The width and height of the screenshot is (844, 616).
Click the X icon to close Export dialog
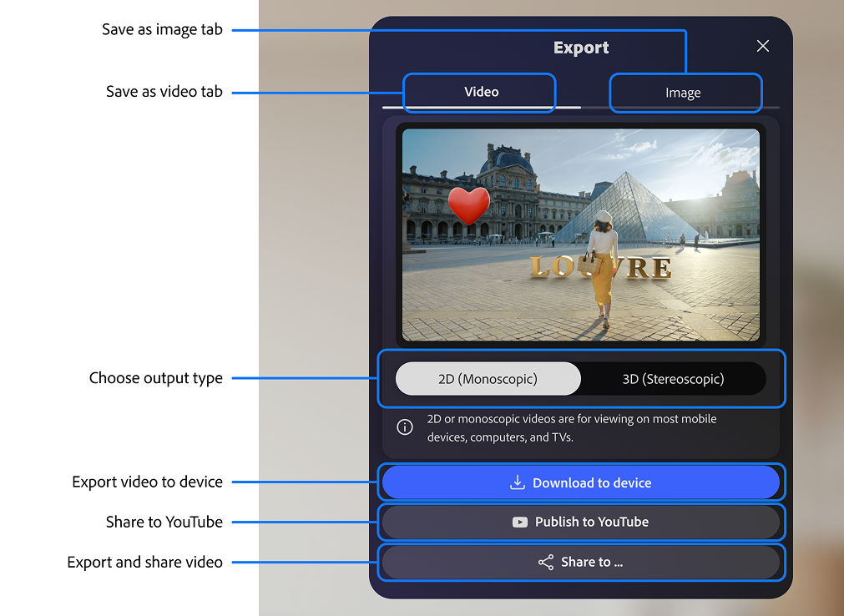[762, 46]
